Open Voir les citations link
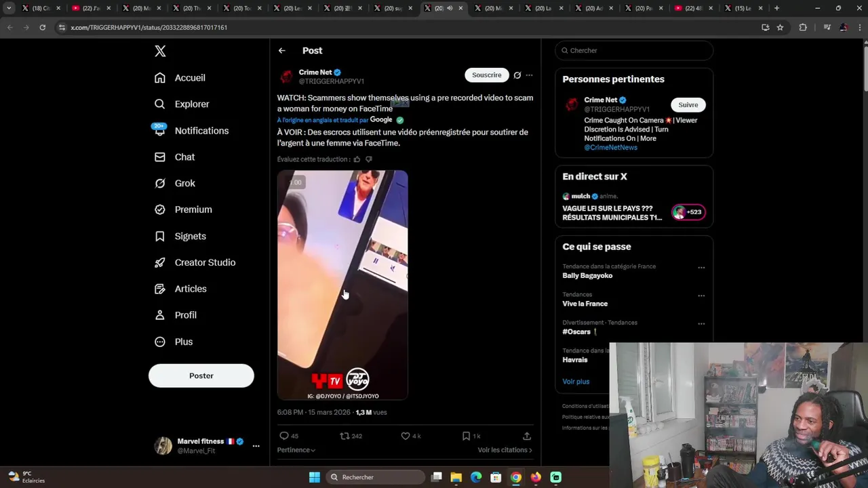The image size is (868, 488). (x=505, y=450)
